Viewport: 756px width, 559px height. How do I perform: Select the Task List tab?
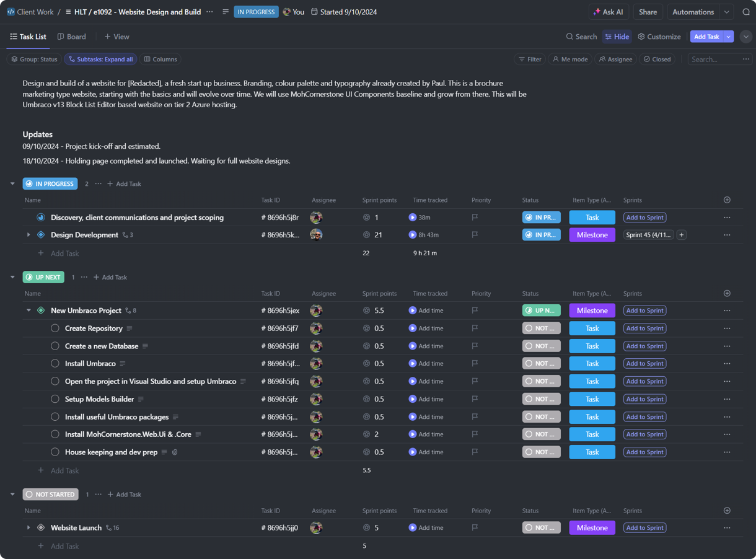(x=28, y=37)
